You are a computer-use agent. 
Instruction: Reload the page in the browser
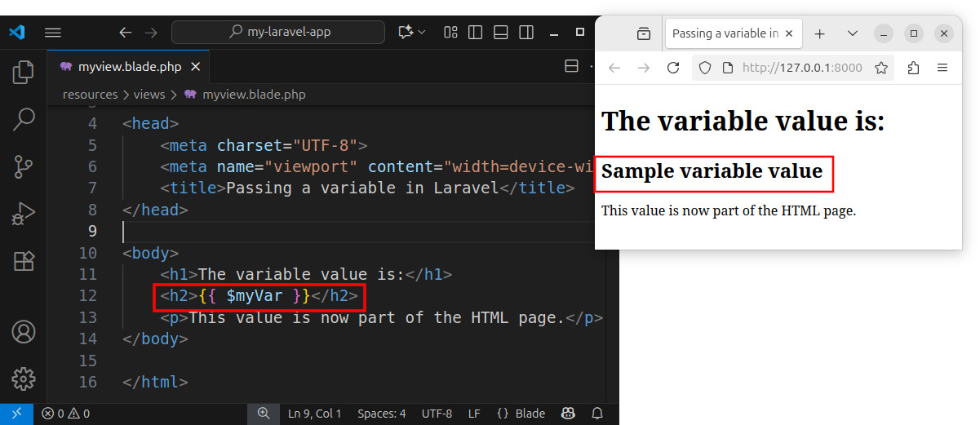673,68
